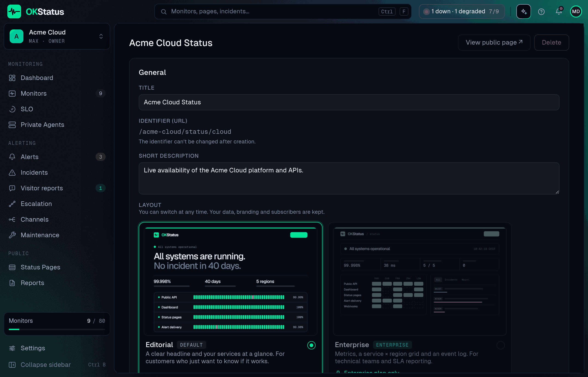
Task: Click the Escalation path icon
Action: (x=12, y=204)
